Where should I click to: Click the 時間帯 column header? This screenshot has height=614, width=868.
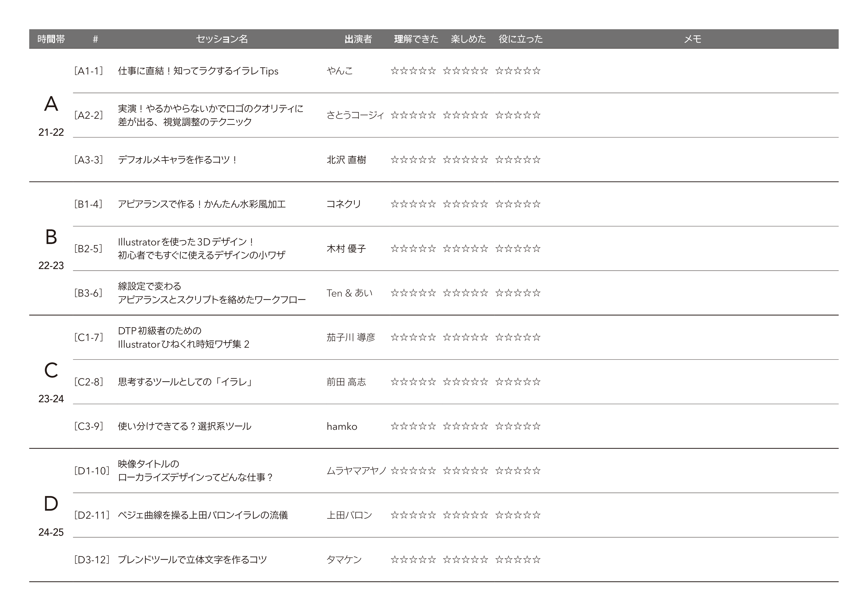51,39
